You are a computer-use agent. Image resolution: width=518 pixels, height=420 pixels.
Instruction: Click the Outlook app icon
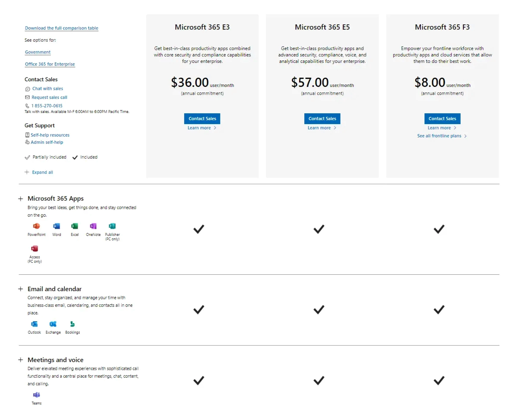34,324
